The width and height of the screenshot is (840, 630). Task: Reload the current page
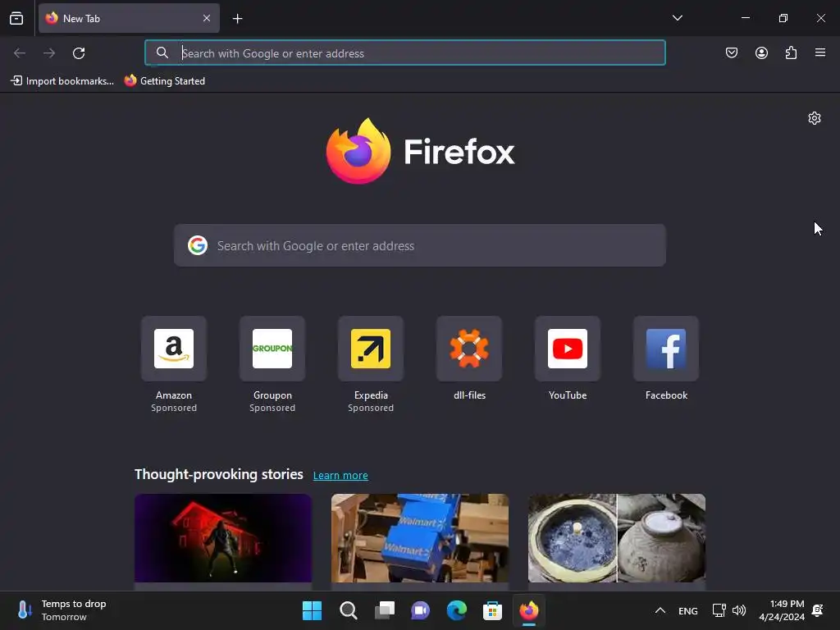tap(79, 53)
